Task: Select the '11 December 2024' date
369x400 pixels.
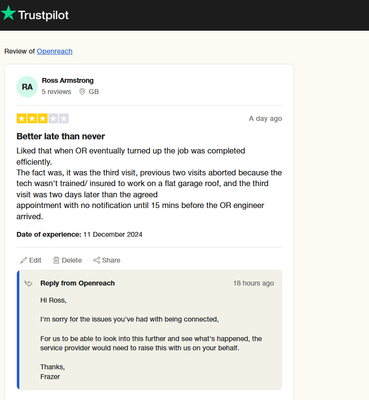Action: click(x=113, y=235)
